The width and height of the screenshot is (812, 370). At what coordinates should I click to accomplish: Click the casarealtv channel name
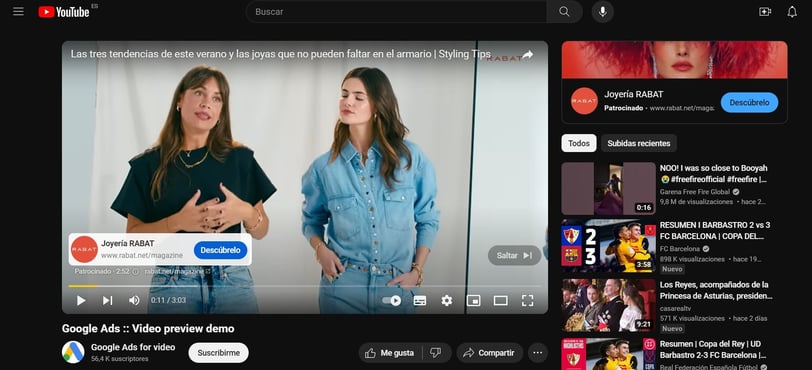pyautogui.click(x=674, y=308)
